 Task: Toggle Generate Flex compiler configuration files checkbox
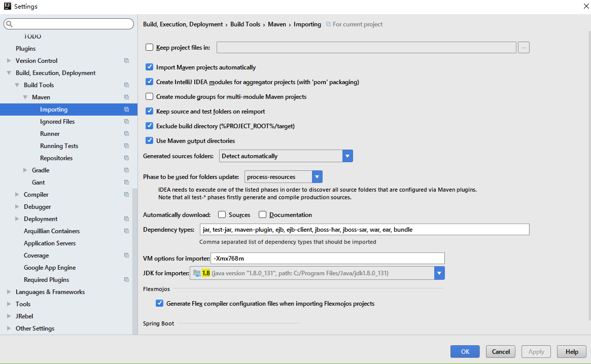point(159,303)
